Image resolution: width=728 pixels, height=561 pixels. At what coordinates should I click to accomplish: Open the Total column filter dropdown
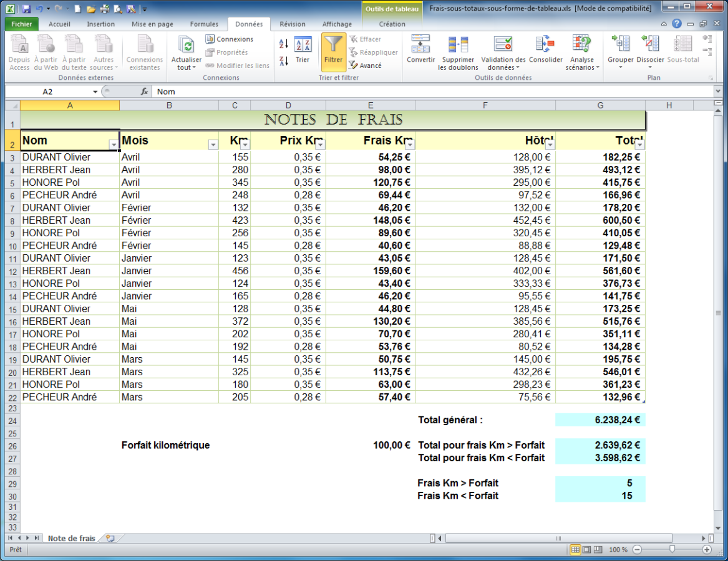(640, 145)
